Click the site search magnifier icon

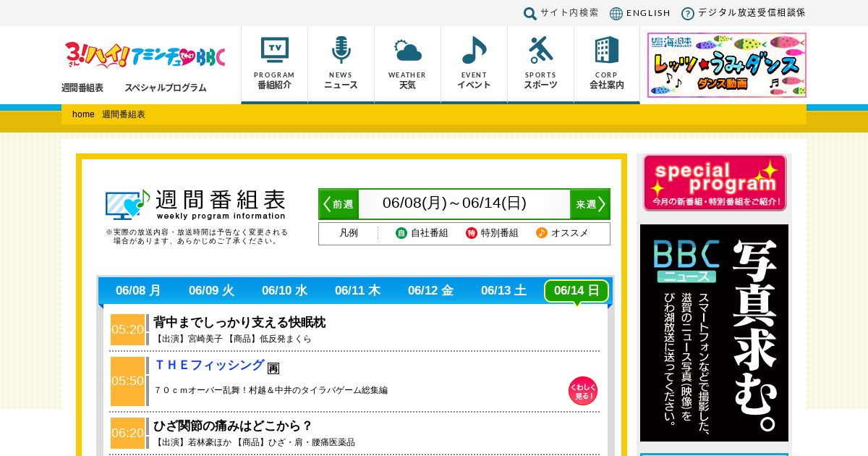(530, 13)
